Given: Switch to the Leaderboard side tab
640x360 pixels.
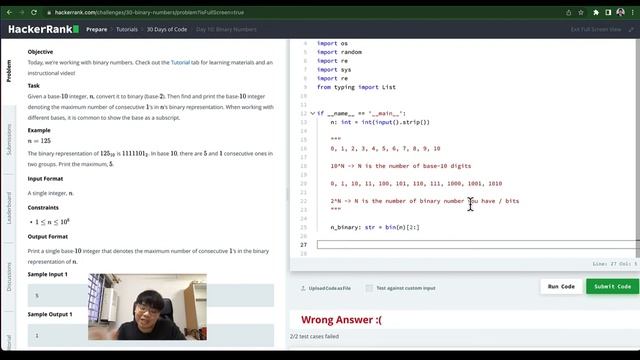Looking at the screenshot, I should click(x=9, y=208).
